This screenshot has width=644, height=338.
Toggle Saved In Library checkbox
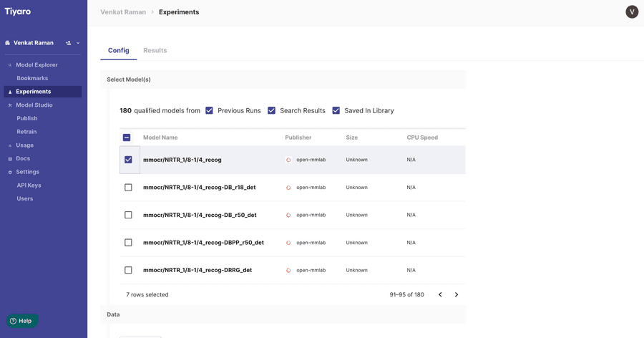click(x=336, y=110)
